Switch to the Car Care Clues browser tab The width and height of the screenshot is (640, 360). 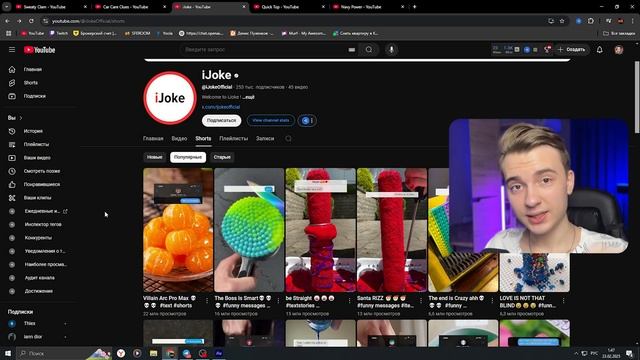pos(131,7)
